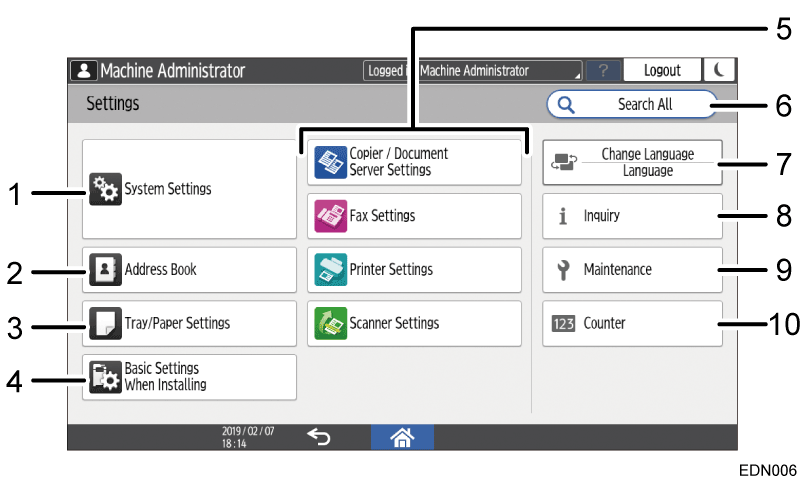
Task: Click the Copier / Document Server Settings icon
Action: [329, 162]
